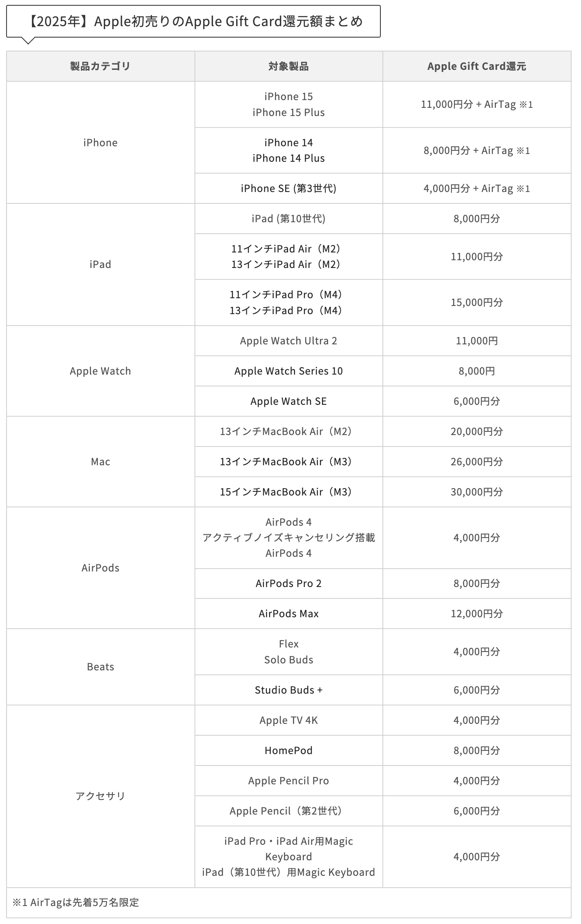Select the 対象製品 column header
The height and width of the screenshot is (924, 581).
pos(289,66)
